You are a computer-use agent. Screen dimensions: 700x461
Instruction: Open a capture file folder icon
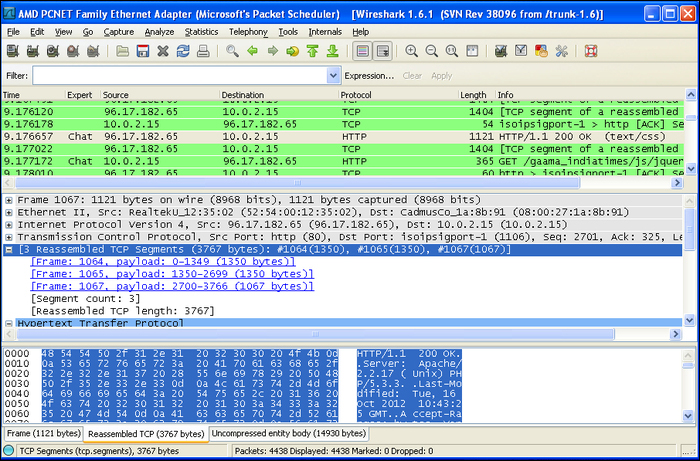122,51
